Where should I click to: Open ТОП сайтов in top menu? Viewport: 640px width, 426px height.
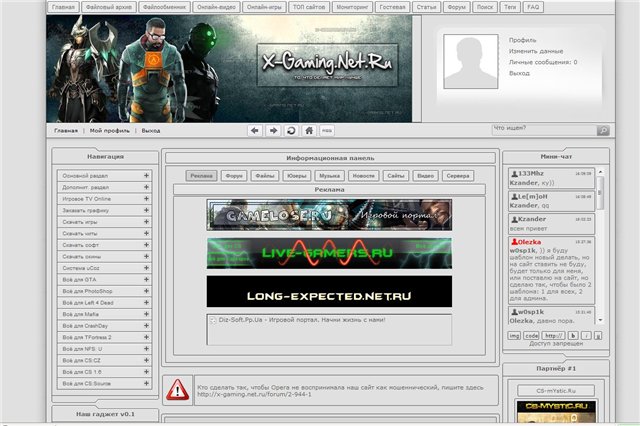(309, 7)
